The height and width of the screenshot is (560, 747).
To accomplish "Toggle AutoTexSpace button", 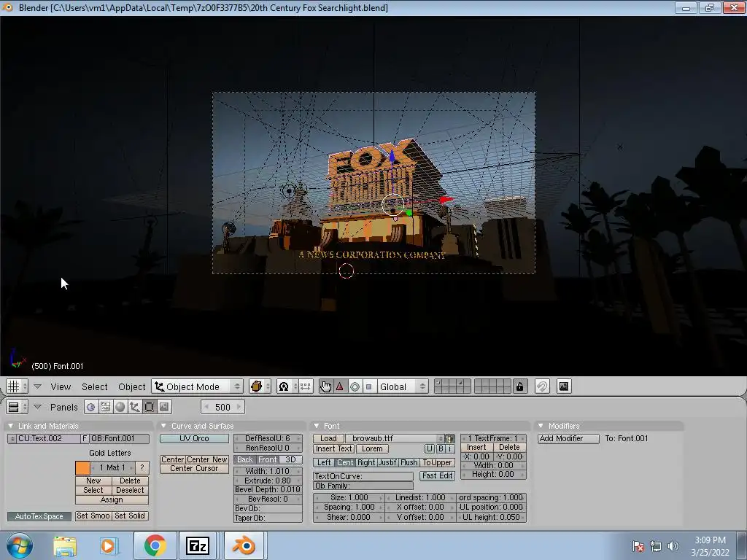I will 39,516.
